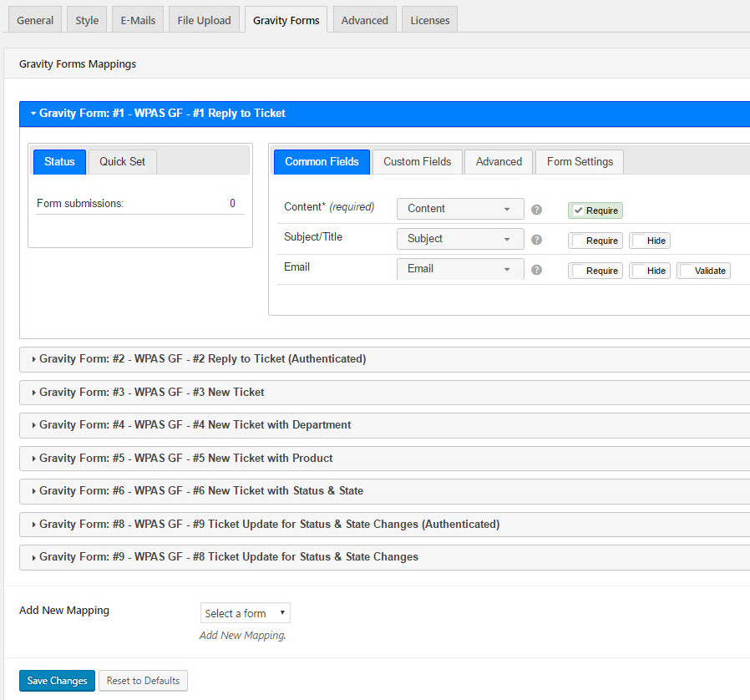Expand Gravity Form #6 Status & State
Screen dimensions: 750x700
click(x=384, y=491)
